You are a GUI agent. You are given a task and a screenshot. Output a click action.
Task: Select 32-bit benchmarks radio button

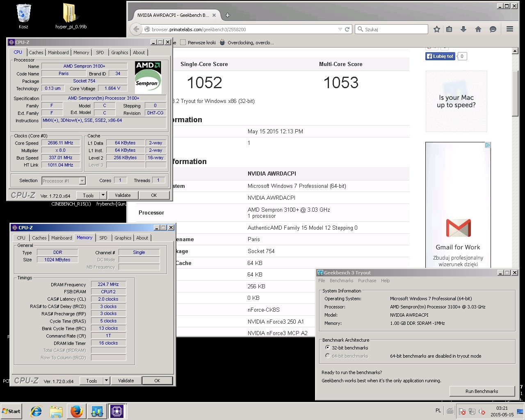327,347
